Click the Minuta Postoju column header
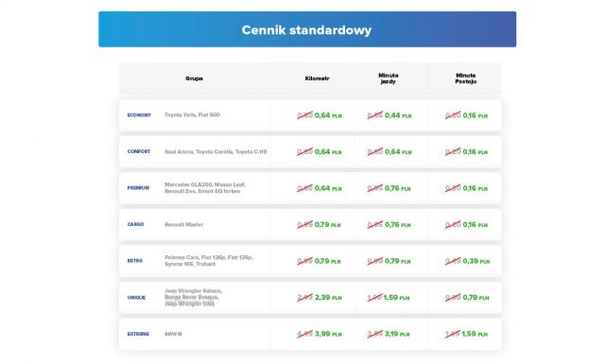This screenshot has height=364, width=608. pos(466,78)
